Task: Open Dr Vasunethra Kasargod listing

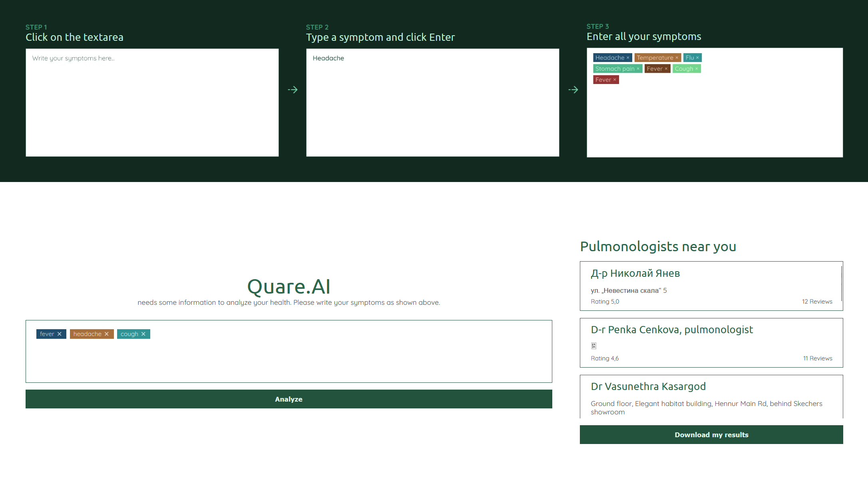Action: (648, 387)
